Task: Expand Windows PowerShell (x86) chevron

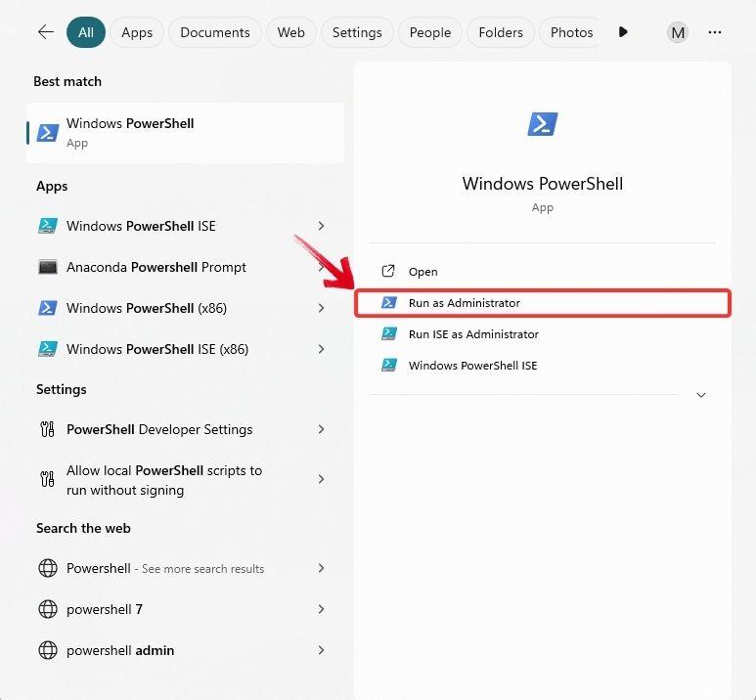Action: [321, 308]
